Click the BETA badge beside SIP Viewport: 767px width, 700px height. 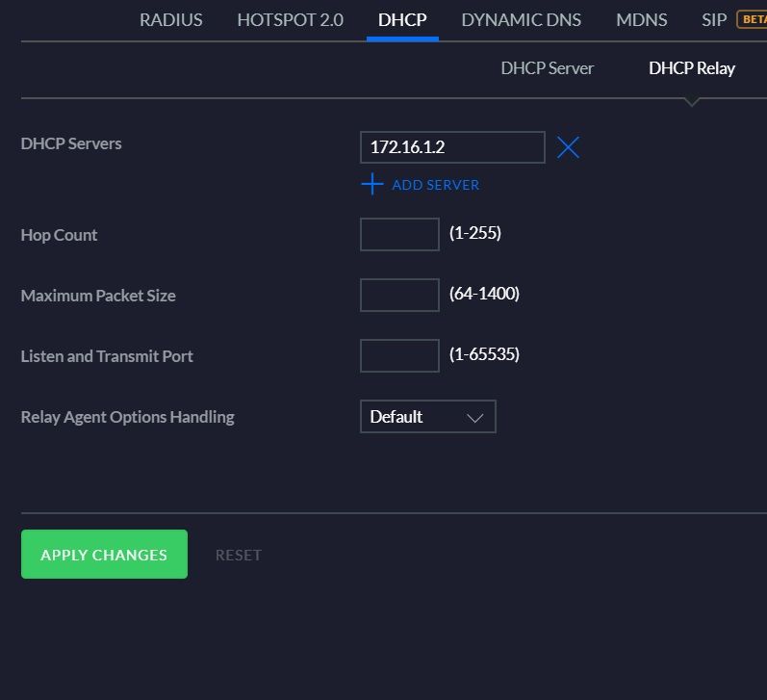[x=751, y=19]
